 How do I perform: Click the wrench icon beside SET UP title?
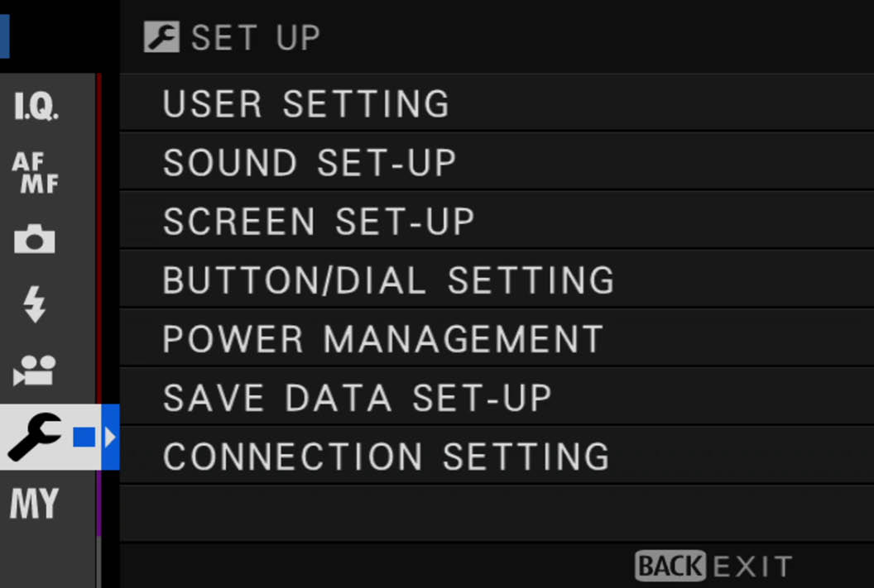[x=161, y=36]
